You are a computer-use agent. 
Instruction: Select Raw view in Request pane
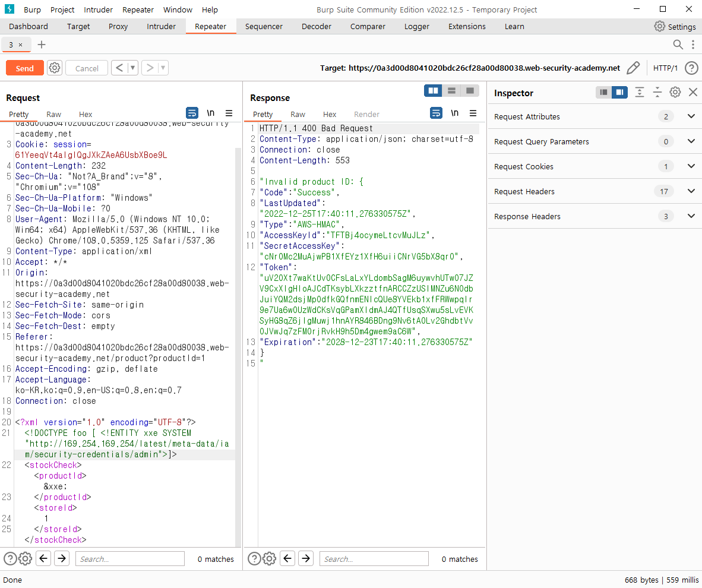(53, 114)
